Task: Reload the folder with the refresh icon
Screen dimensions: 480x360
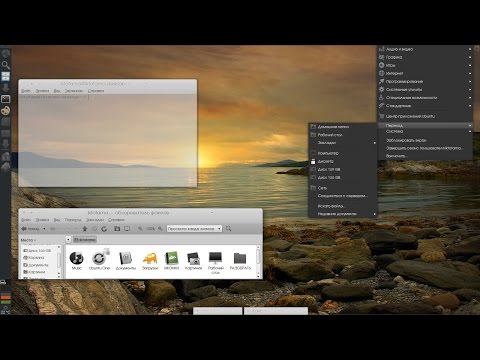Action: (x=104, y=229)
